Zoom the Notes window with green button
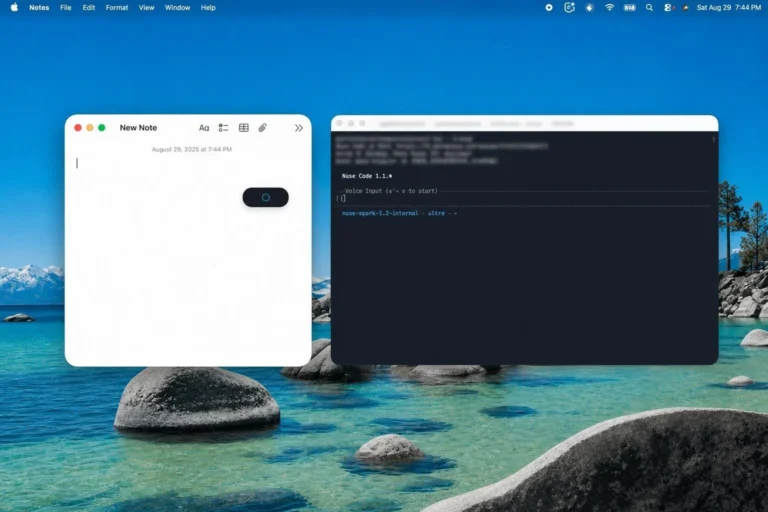 [101, 128]
